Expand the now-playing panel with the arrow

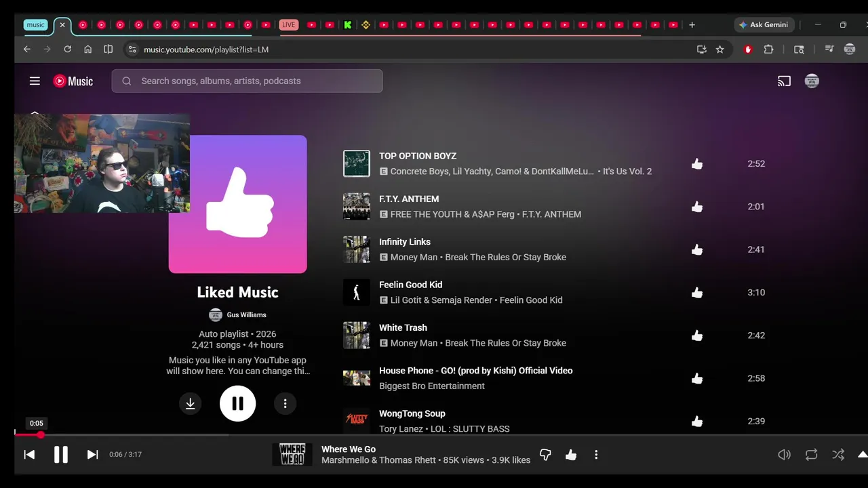(x=863, y=455)
